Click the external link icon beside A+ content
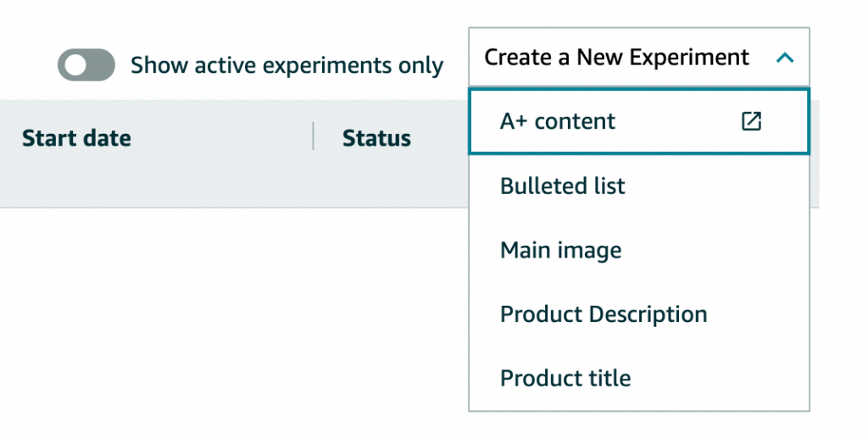The height and width of the screenshot is (438, 868). (751, 121)
